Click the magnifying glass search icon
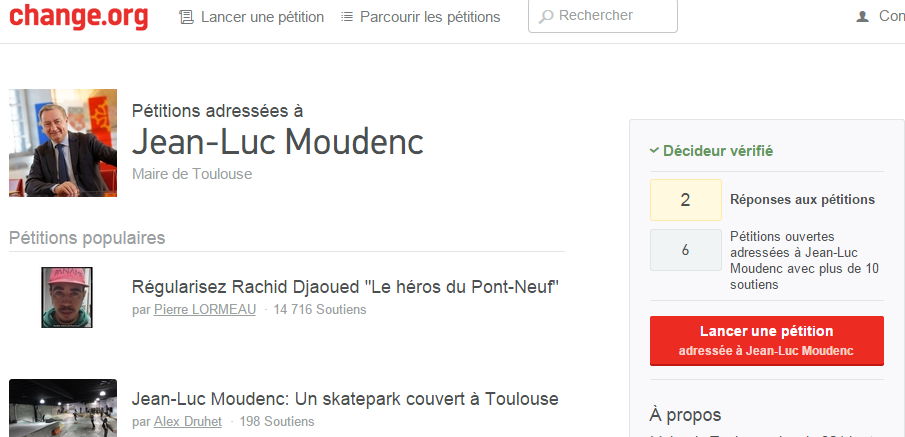 coord(546,17)
